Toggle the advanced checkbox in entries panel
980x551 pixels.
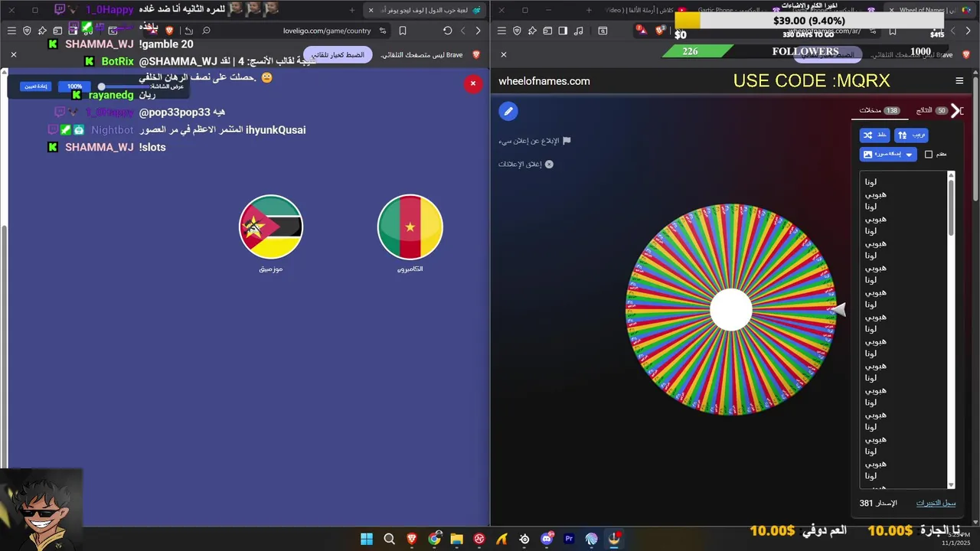coord(929,154)
